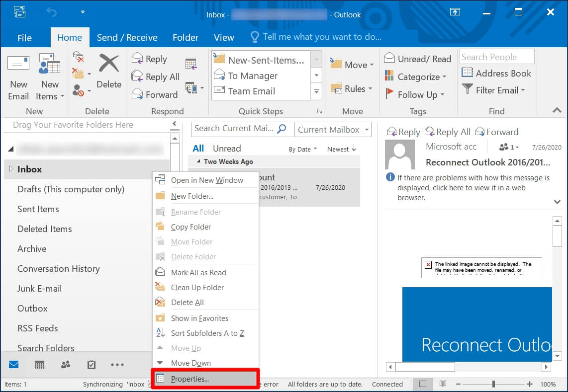This screenshot has height=392, width=568.
Task: Collapse the ribbon with the chevron
Action: [x=557, y=110]
